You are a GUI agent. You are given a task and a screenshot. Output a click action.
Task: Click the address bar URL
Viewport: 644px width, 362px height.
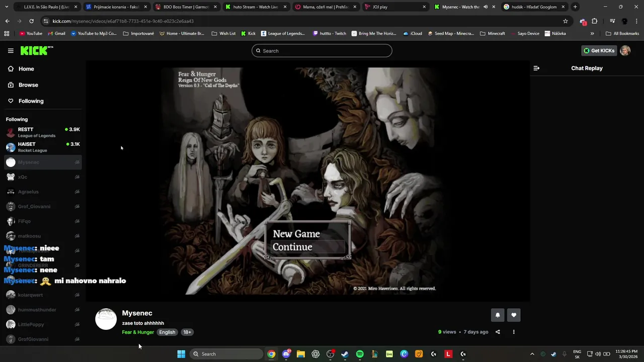click(x=123, y=21)
